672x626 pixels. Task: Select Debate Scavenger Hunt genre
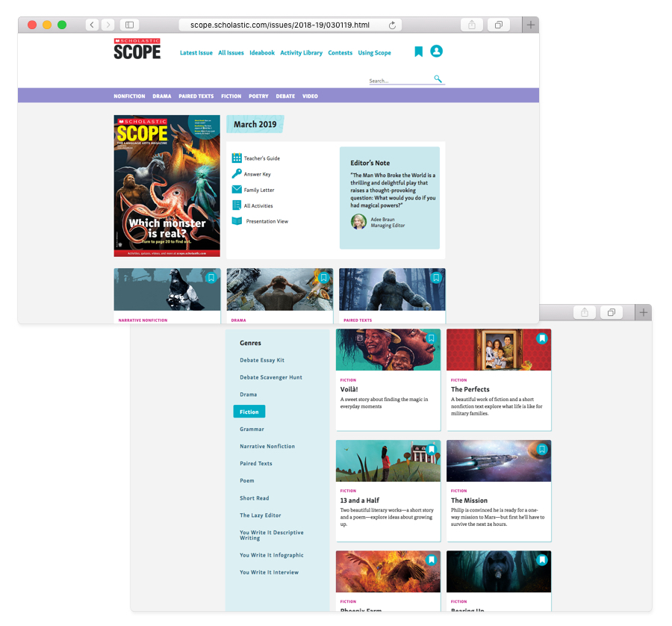coord(271,377)
